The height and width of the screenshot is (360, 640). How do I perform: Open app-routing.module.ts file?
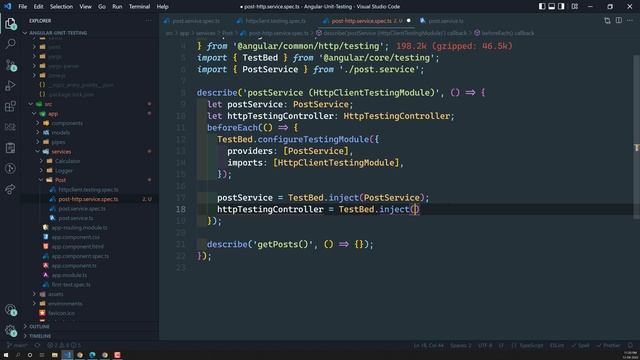point(79,227)
